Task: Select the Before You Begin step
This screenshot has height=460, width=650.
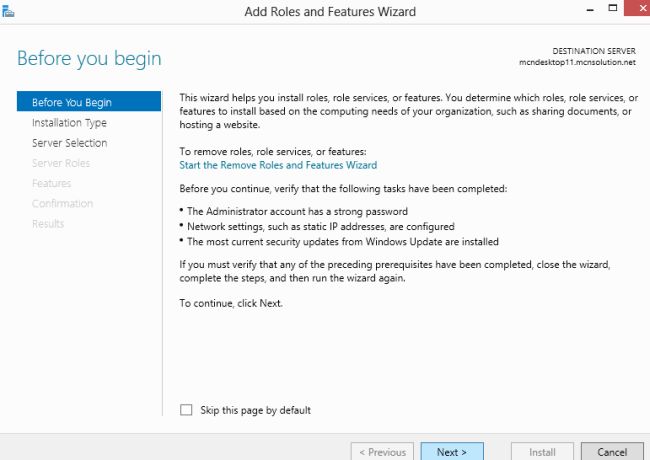Action: pyautogui.click(x=72, y=102)
